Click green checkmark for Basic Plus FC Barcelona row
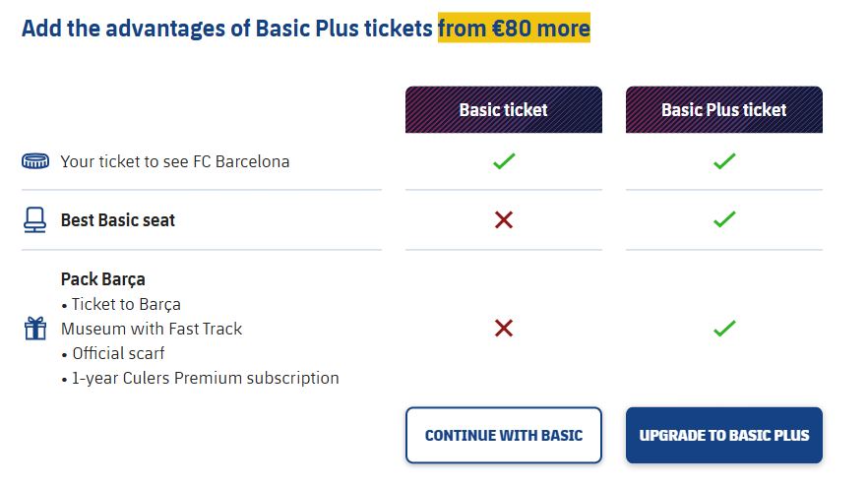Screen dimensions: 868x485 (x=724, y=161)
